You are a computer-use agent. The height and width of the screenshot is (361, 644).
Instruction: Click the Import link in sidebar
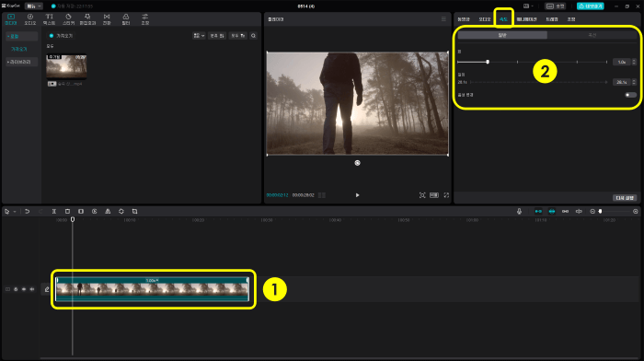click(x=19, y=49)
